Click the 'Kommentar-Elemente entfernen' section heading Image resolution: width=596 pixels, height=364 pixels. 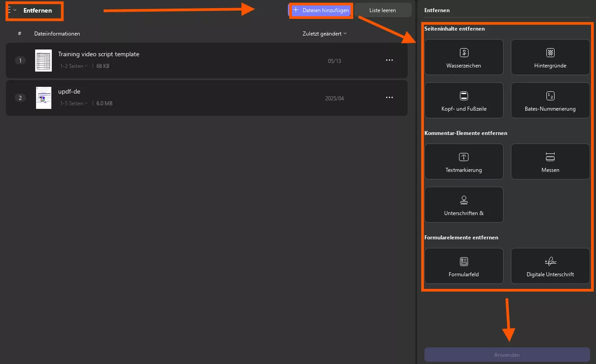[x=466, y=133]
